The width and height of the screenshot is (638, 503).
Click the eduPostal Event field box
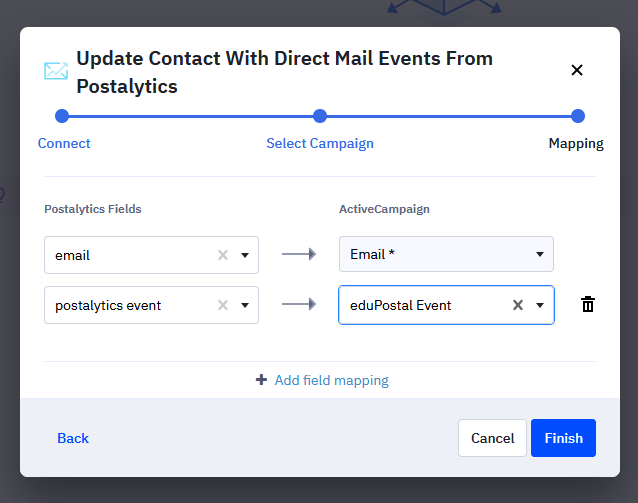pos(446,305)
